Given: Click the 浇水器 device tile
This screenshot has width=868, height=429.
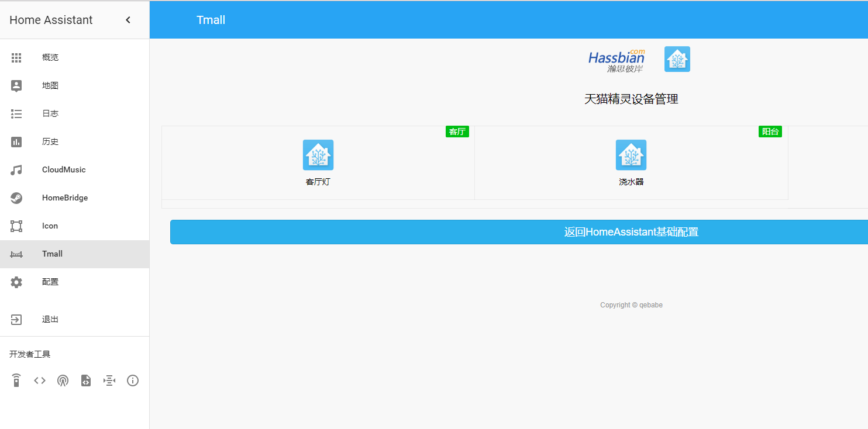Looking at the screenshot, I should (631, 162).
